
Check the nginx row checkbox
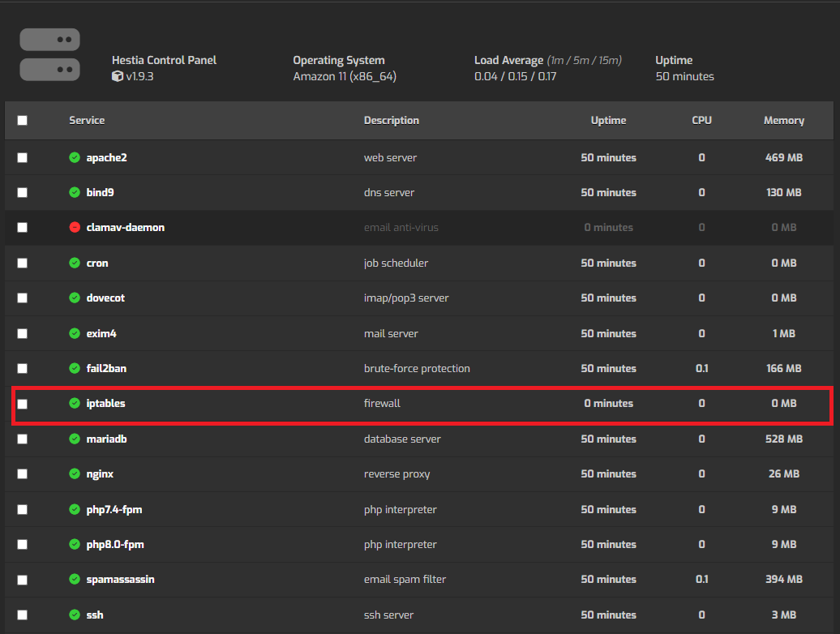[22, 474]
